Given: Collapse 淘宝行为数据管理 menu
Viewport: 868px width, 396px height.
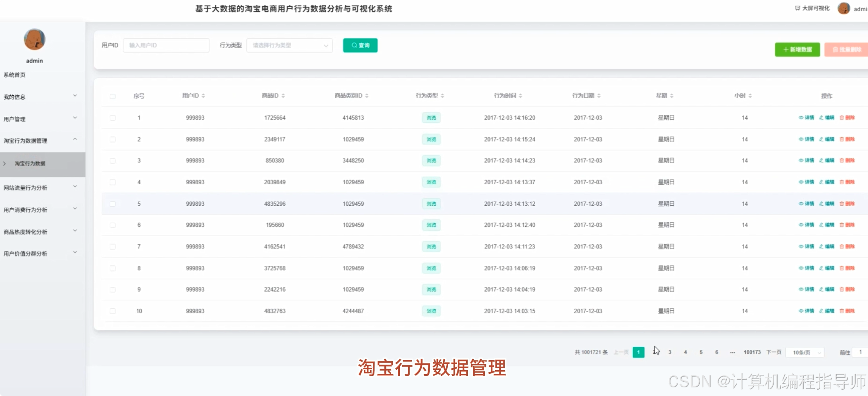Looking at the screenshot, I should point(42,141).
